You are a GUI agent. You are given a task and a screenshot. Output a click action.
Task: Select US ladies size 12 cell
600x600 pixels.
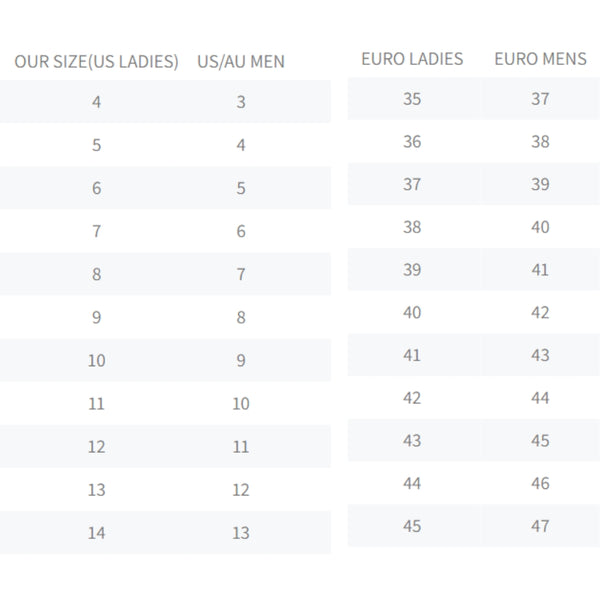click(x=96, y=447)
